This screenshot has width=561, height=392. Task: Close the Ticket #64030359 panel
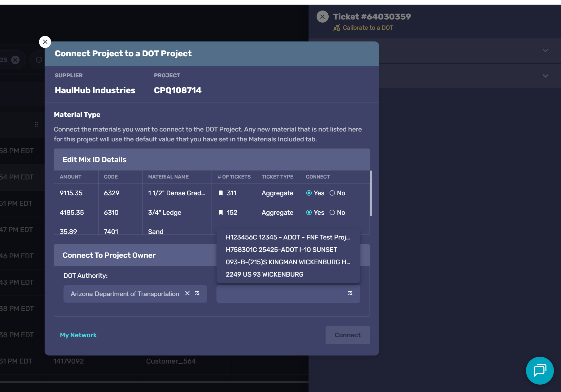coord(322,17)
